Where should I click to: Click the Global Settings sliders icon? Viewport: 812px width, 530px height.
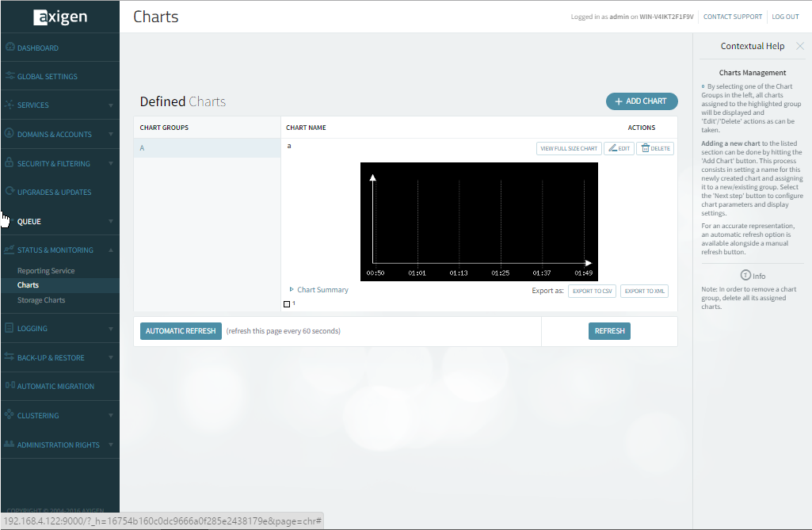10,77
